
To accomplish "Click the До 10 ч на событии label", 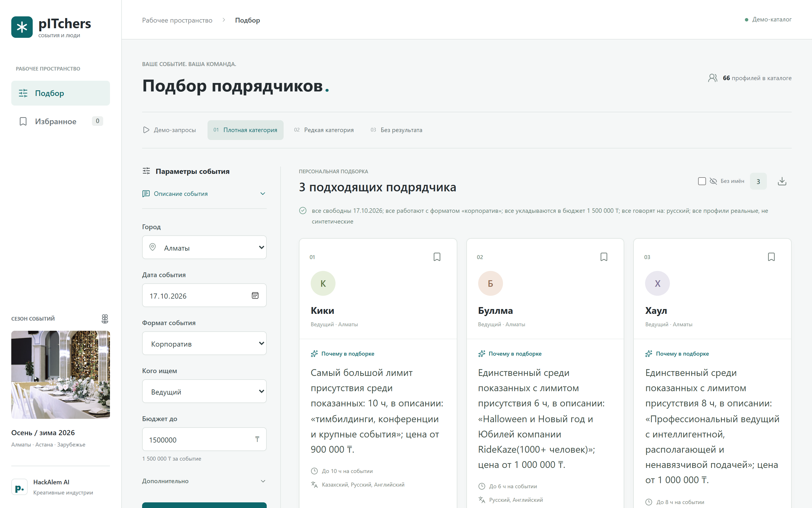I will [x=347, y=471].
